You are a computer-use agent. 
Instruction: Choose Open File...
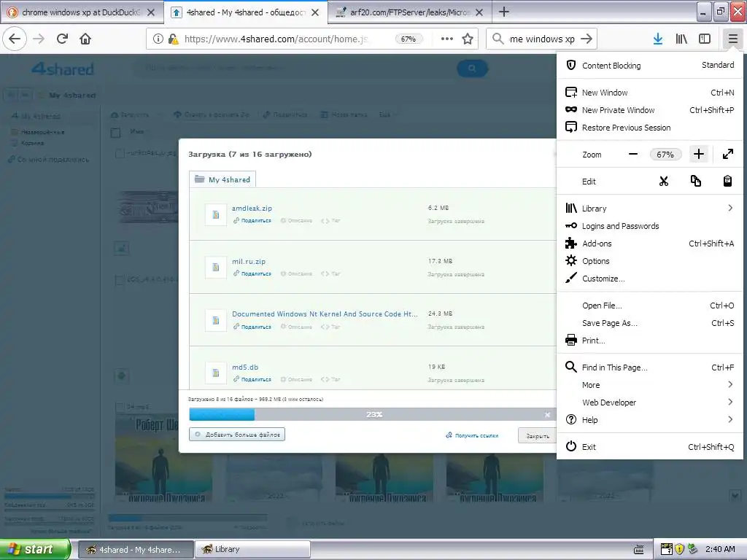[650, 306]
